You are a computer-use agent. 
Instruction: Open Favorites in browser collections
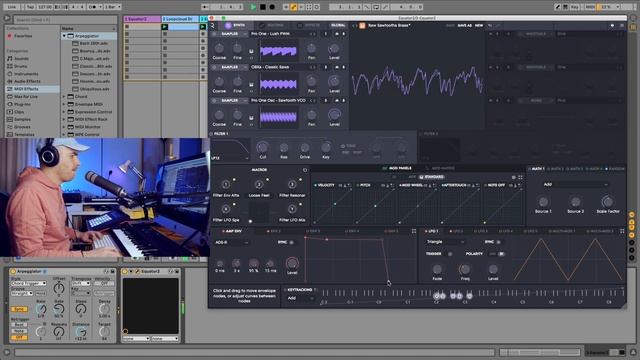[x=23, y=36]
